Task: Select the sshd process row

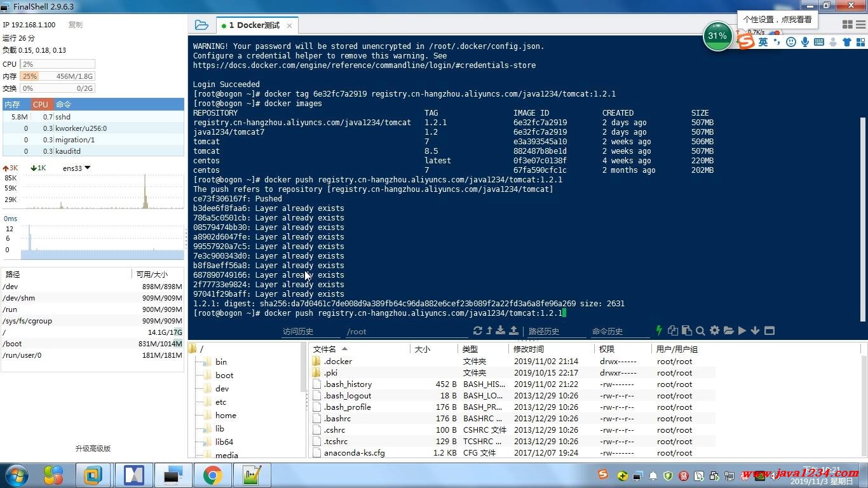Action: [93, 117]
